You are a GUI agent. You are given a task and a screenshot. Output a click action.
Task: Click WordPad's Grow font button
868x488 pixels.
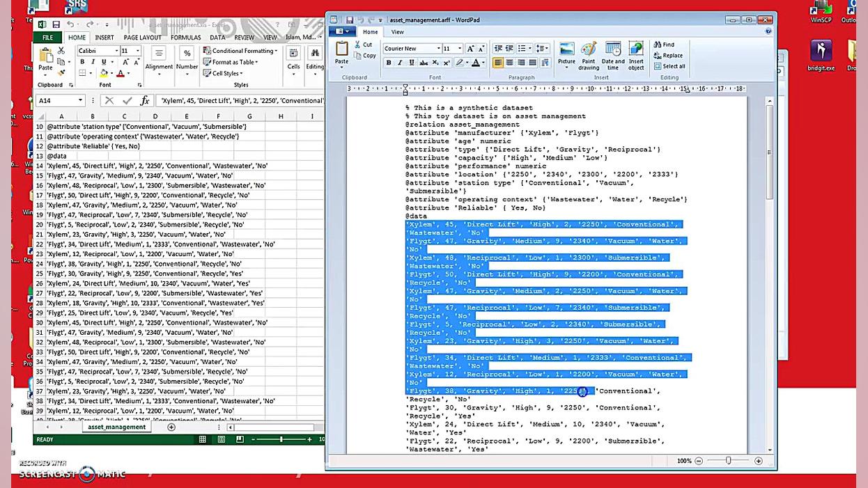click(470, 49)
